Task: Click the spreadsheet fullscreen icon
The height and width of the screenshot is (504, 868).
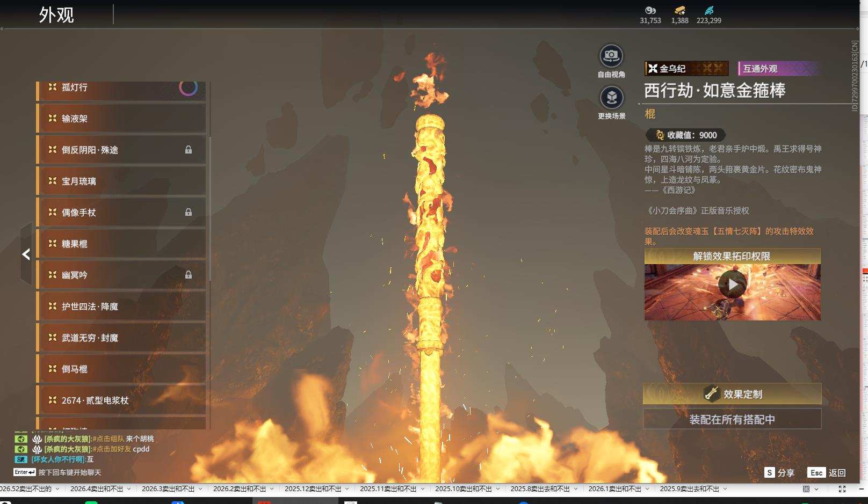Action: 842,489
